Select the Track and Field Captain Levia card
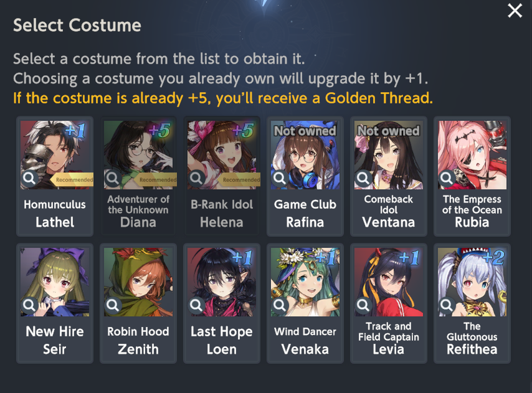The width and height of the screenshot is (532, 393). pyautogui.click(x=389, y=303)
